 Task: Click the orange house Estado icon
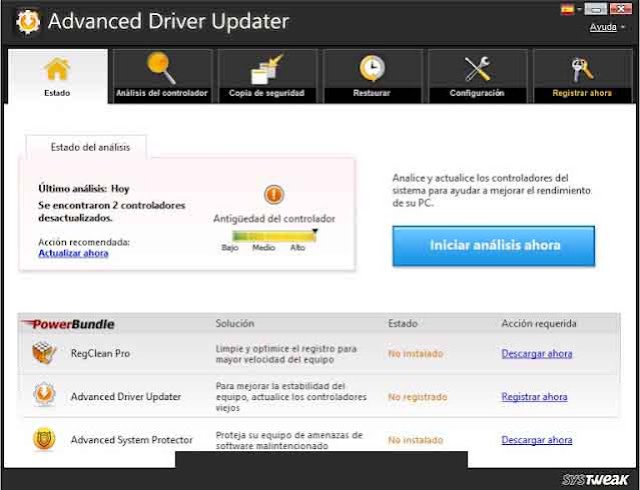[57, 69]
